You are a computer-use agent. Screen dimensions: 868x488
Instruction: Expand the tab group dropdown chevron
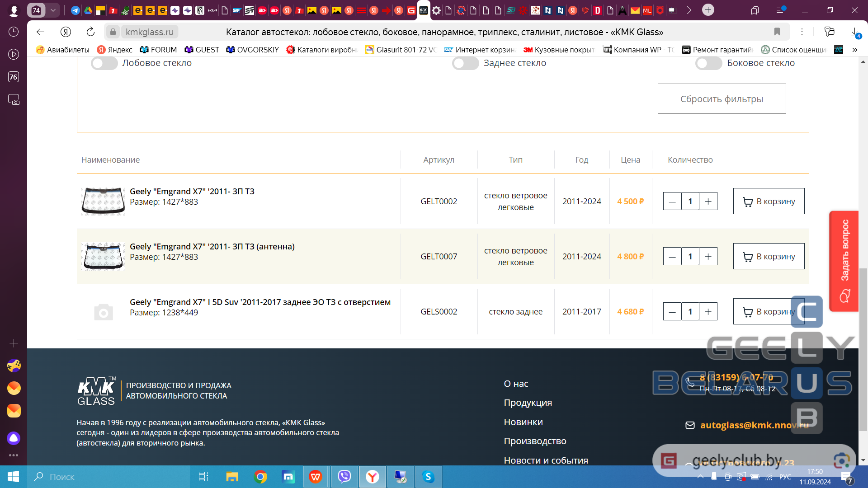click(x=53, y=10)
